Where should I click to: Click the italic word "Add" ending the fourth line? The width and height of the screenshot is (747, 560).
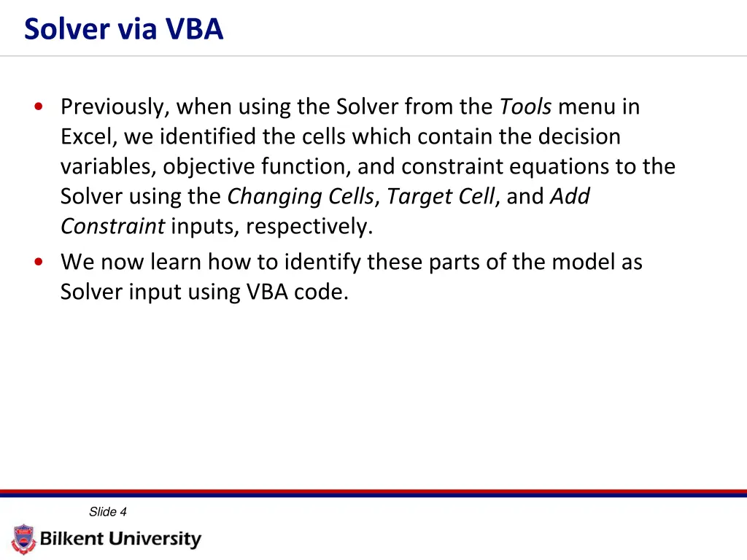[570, 197]
